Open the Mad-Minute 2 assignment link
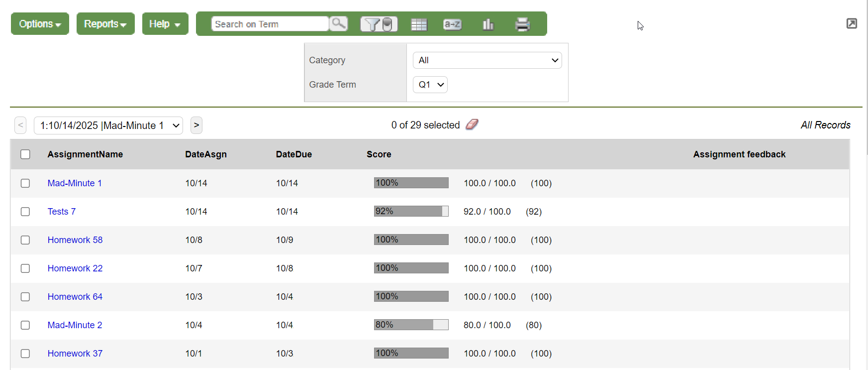The height and width of the screenshot is (370, 868). coord(75,325)
